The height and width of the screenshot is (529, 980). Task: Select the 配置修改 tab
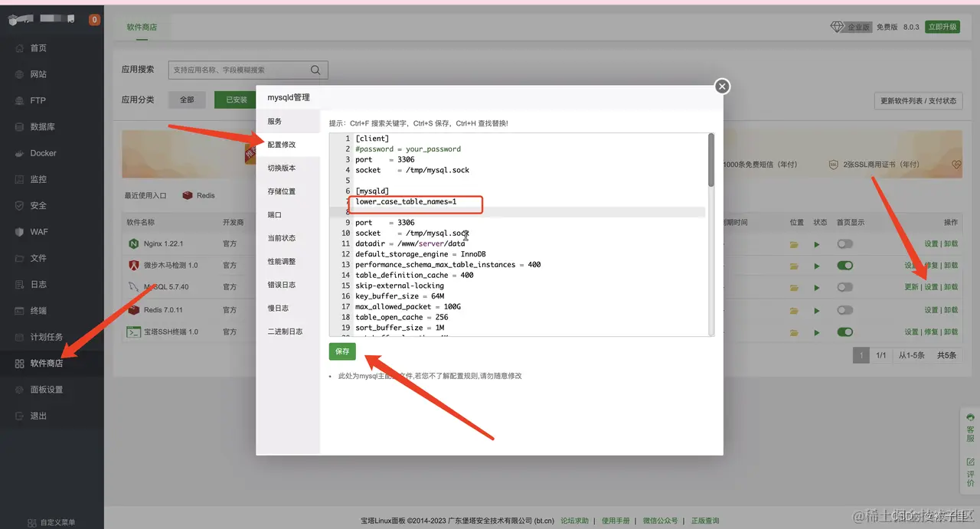[x=288, y=145]
